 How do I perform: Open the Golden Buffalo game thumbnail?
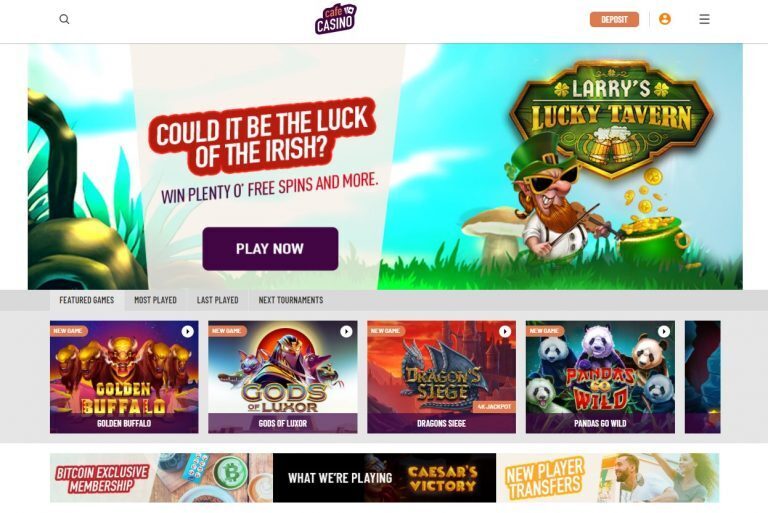click(x=124, y=377)
